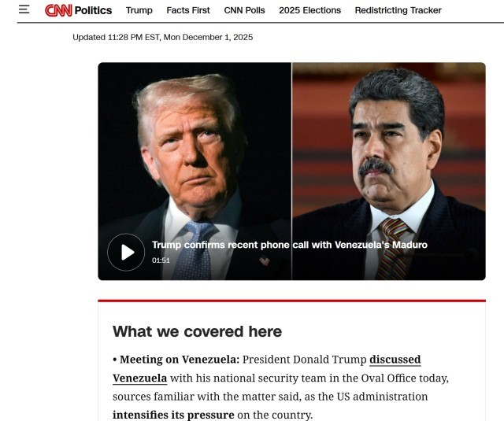Go to the Trump nav item

[139, 10]
